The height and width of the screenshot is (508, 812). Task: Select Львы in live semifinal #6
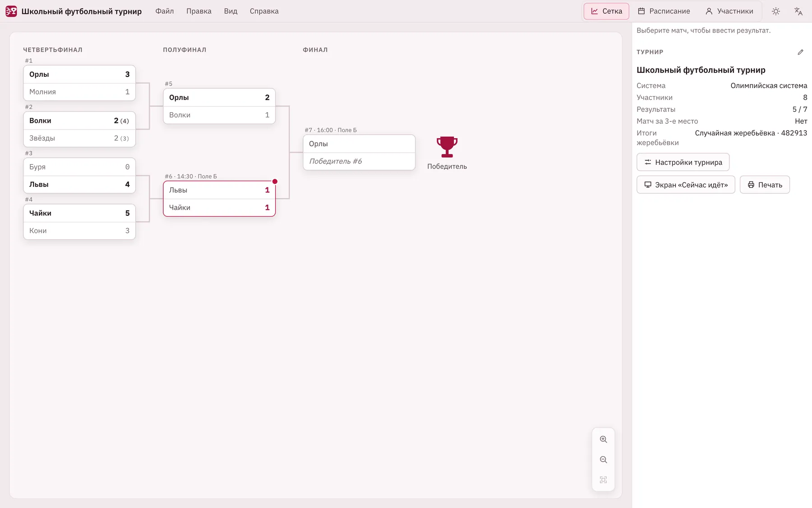point(219,190)
